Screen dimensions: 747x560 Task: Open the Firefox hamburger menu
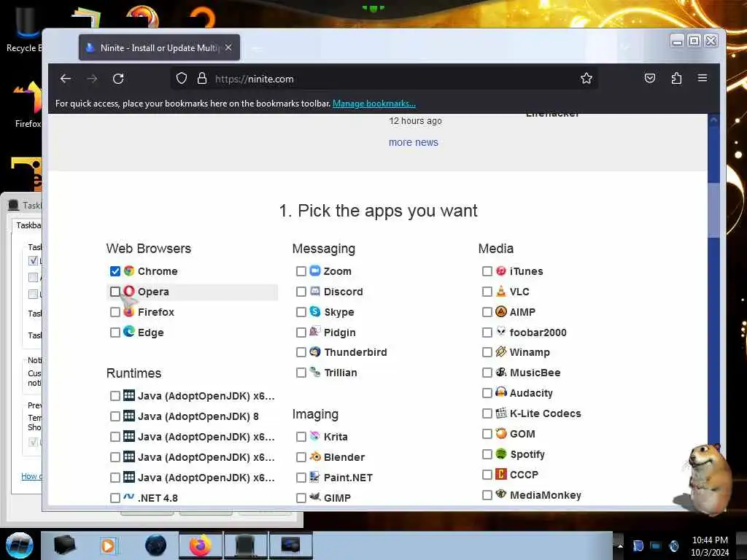703,78
